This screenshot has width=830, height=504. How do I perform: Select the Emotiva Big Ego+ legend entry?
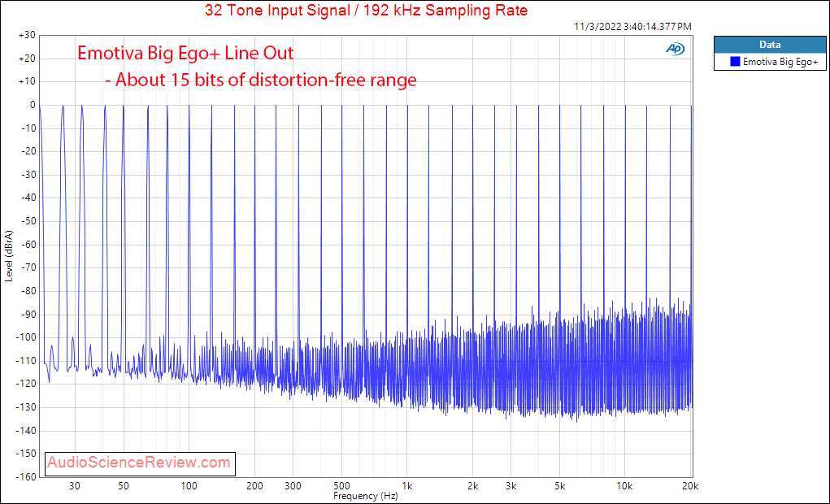click(x=770, y=62)
